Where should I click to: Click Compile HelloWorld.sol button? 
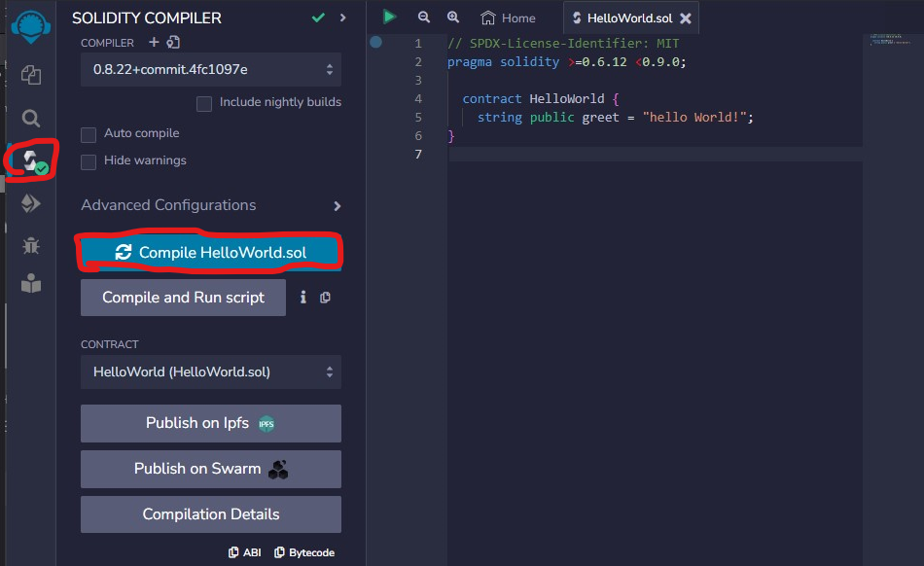211,253
